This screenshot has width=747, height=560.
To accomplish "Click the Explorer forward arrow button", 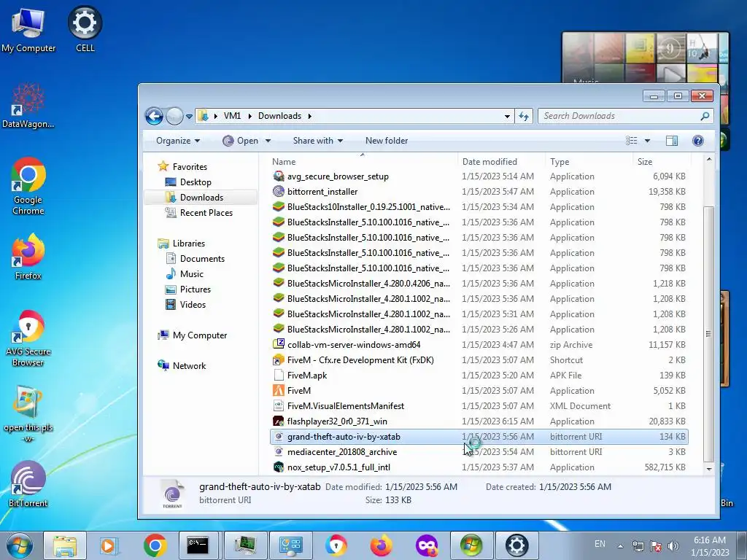I will pyautogui.click(x=174, y=116).
